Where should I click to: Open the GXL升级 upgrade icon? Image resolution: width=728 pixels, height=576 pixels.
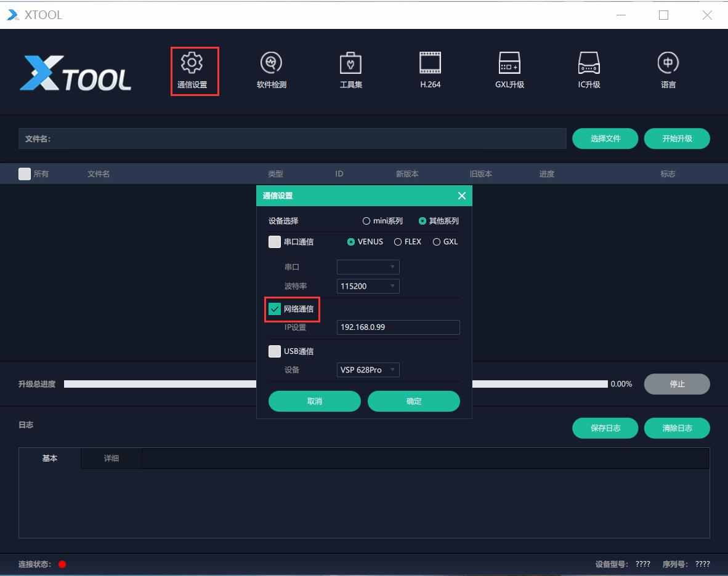(509, 63)
